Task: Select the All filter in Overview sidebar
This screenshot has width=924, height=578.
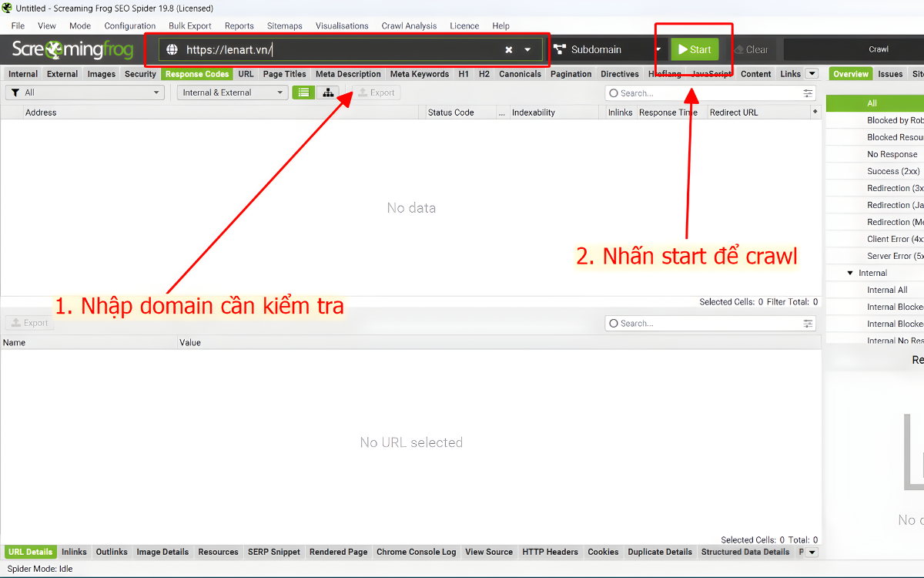Action: (x=872, y=102)
